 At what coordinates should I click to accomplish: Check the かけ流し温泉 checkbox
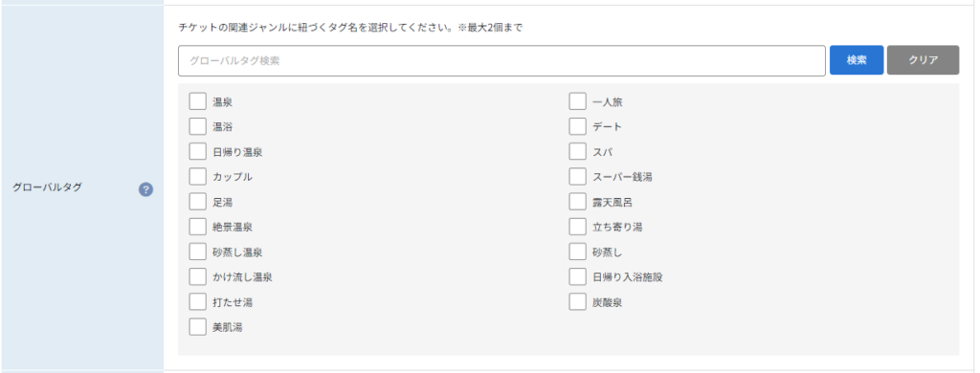pos(197,276)
